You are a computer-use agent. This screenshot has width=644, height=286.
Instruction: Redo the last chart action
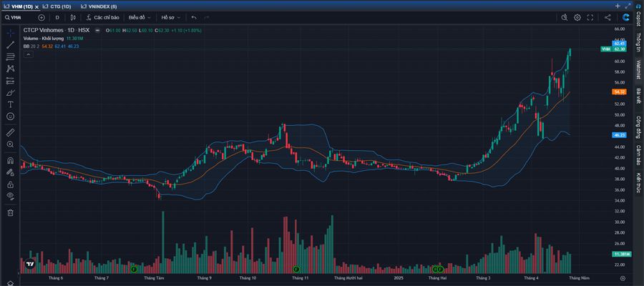pos(206,17)
